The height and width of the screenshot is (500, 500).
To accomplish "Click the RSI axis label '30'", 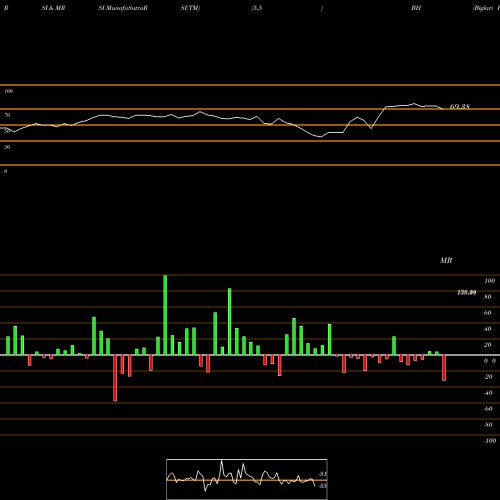I will pos(7,147).
